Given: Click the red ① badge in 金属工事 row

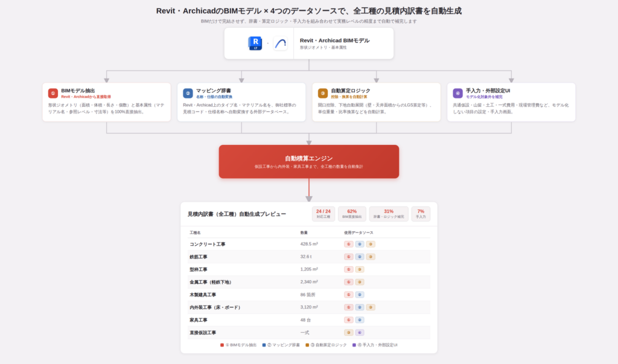Looking at the screenshot, I should pyautogui.click(x=348, y=282).
